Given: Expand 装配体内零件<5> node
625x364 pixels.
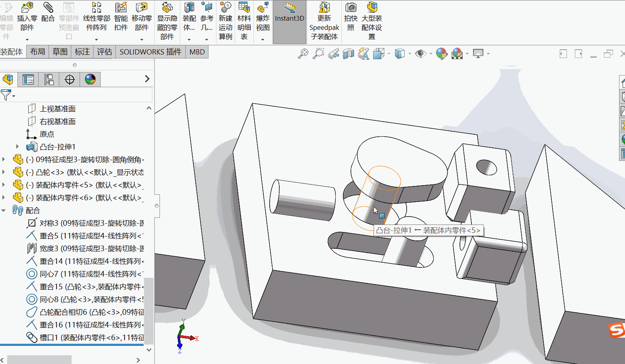Looking at the screenshot, I should tap(4, 185).
